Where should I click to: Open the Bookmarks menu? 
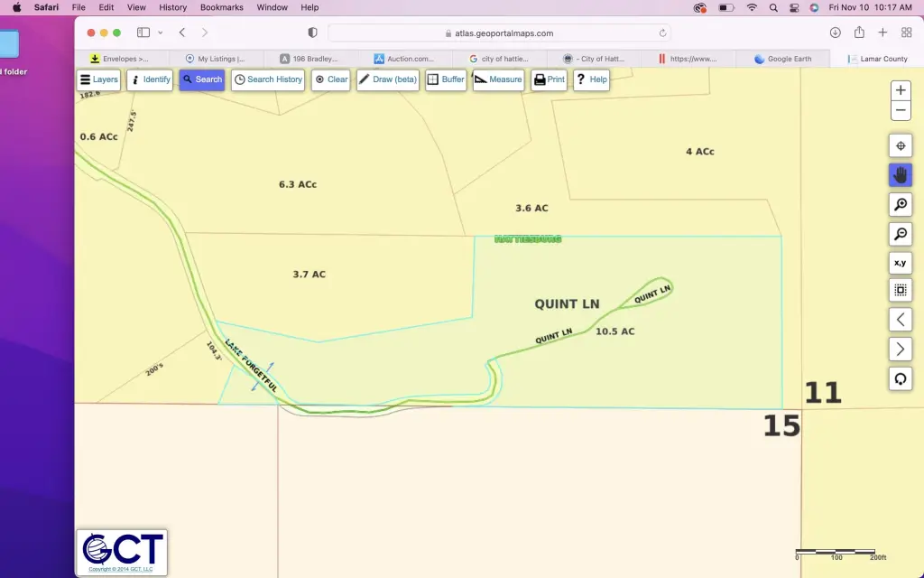click(x=221, y=7)
